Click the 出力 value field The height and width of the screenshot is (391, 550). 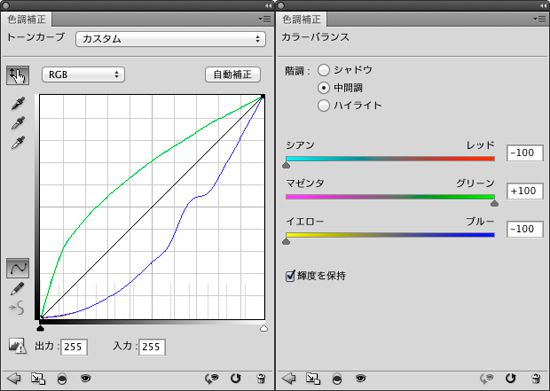click(x=74, y=347)
